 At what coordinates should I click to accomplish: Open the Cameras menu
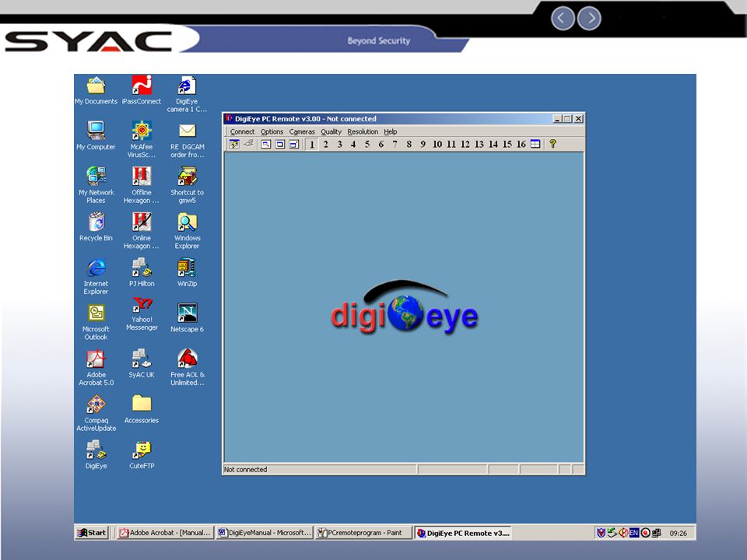click(302, 132)
